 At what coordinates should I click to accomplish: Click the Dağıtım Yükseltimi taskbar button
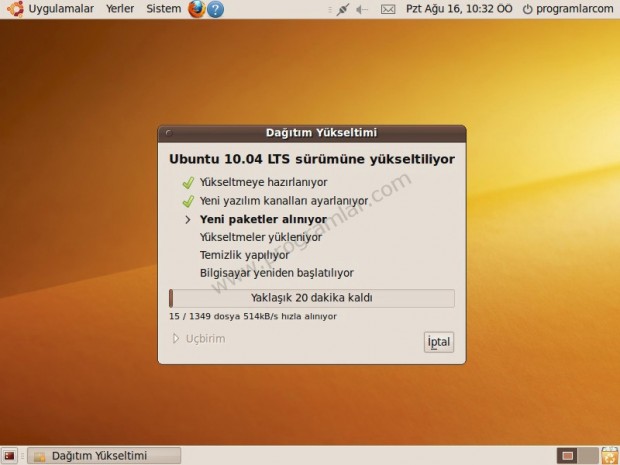(104, 456)
